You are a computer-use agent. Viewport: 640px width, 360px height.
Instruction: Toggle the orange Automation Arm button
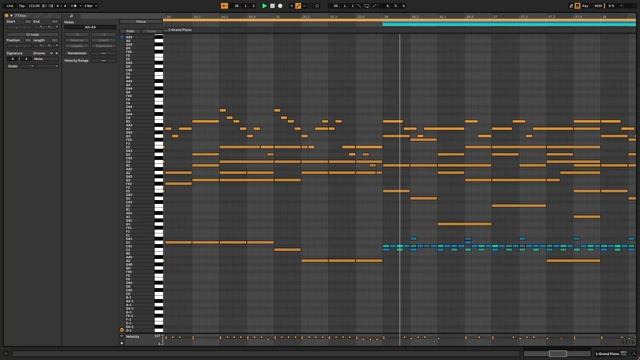click(298, 6)
